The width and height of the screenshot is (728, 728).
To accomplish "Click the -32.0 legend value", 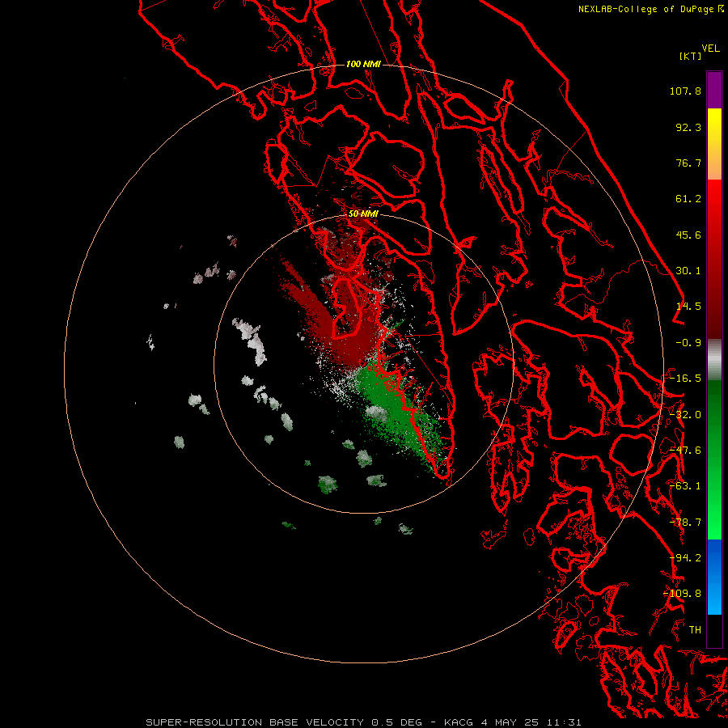I will pos(685,415).
